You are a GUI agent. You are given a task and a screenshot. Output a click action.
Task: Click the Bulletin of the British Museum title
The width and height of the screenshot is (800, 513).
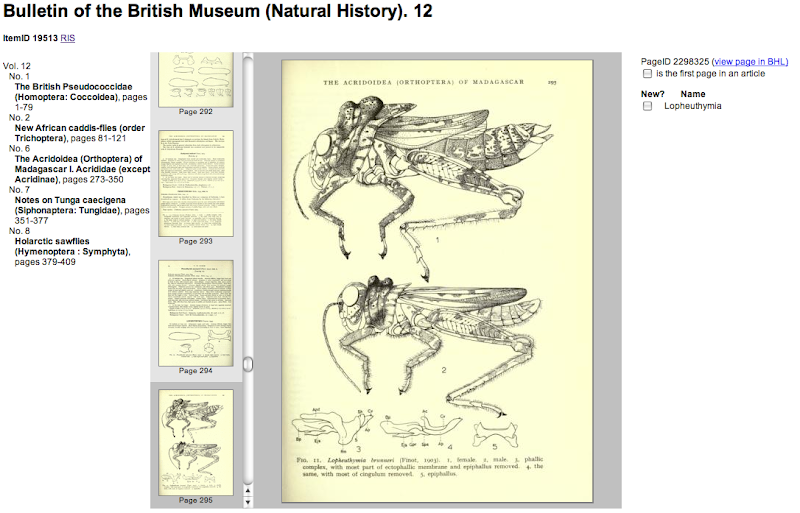pos(218,11)
